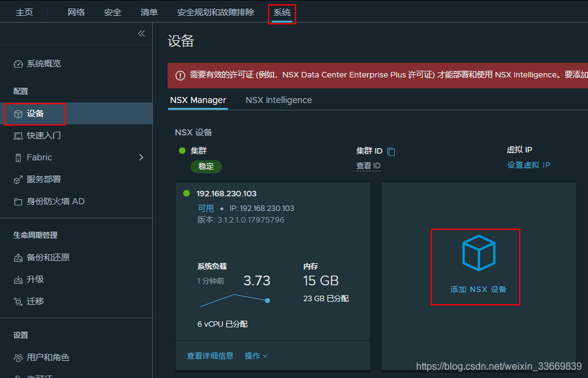Collapse the sidebar with the double-chevron icon
The image size is (588, 378).
tap(141, 34)
